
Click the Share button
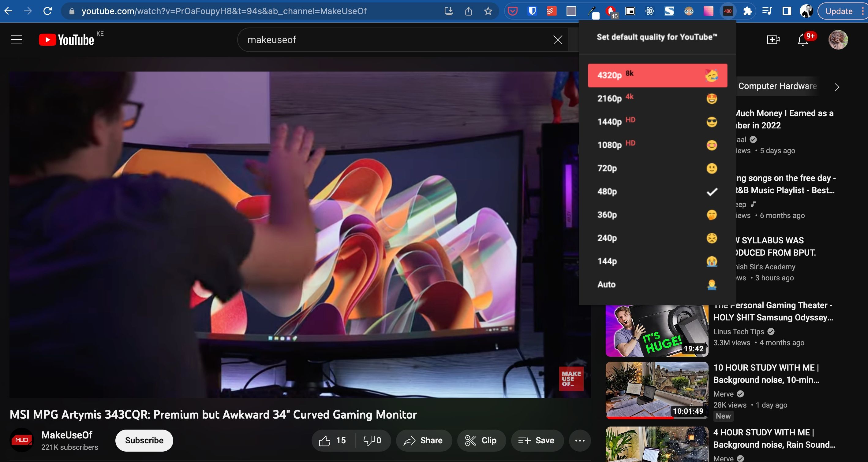(424, 441)
